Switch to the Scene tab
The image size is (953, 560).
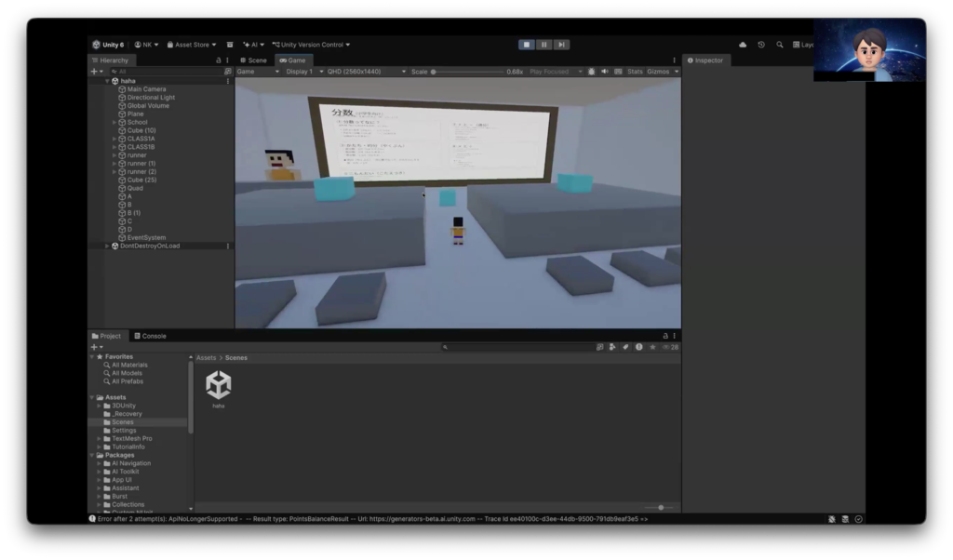[253, 60]
